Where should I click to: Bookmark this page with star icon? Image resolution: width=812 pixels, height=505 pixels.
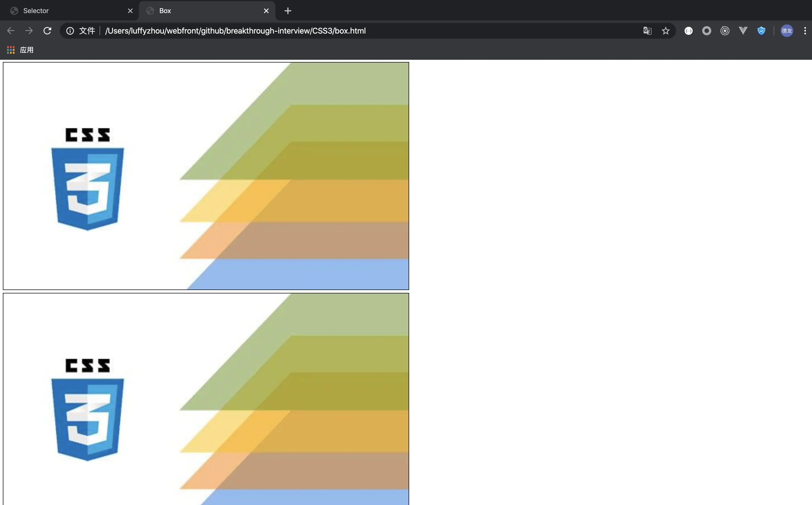[x=666, y=31]
